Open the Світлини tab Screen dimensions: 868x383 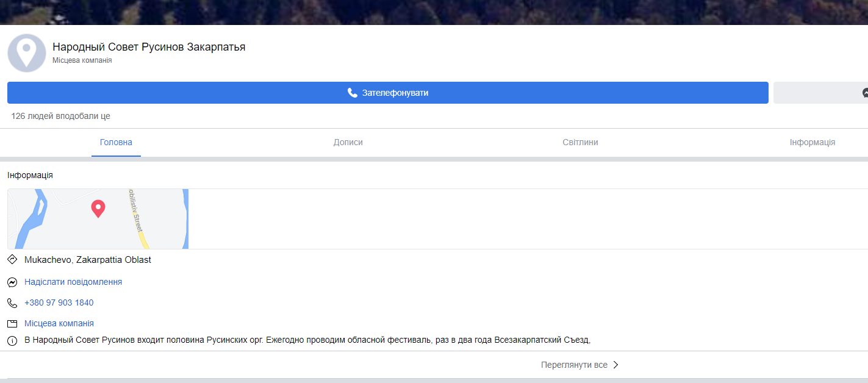coord(580,142)
